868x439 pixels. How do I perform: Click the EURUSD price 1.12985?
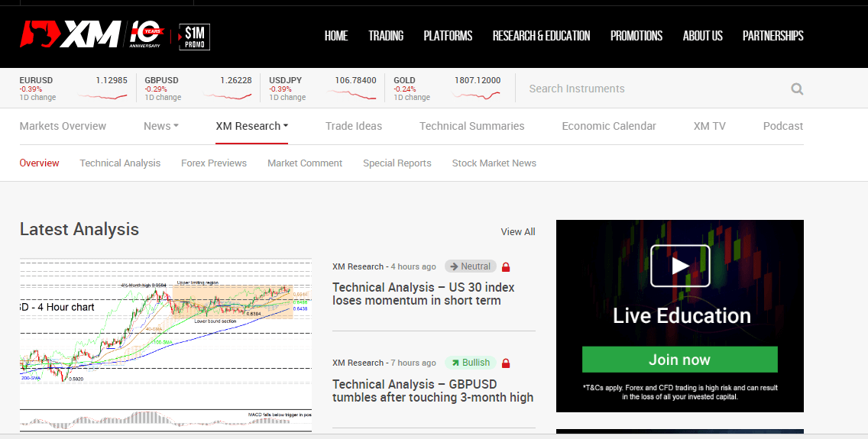pyautogui.click(x=112, y=80)
